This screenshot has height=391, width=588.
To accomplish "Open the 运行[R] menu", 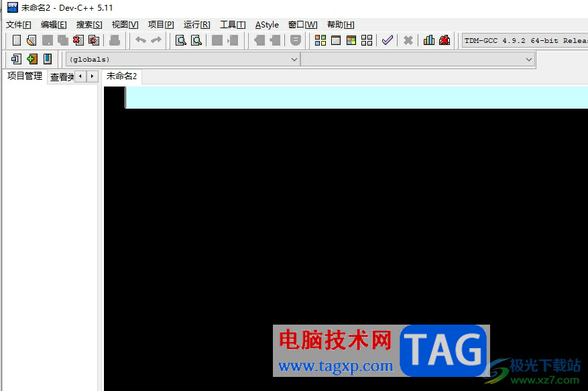I will [196, 25].
